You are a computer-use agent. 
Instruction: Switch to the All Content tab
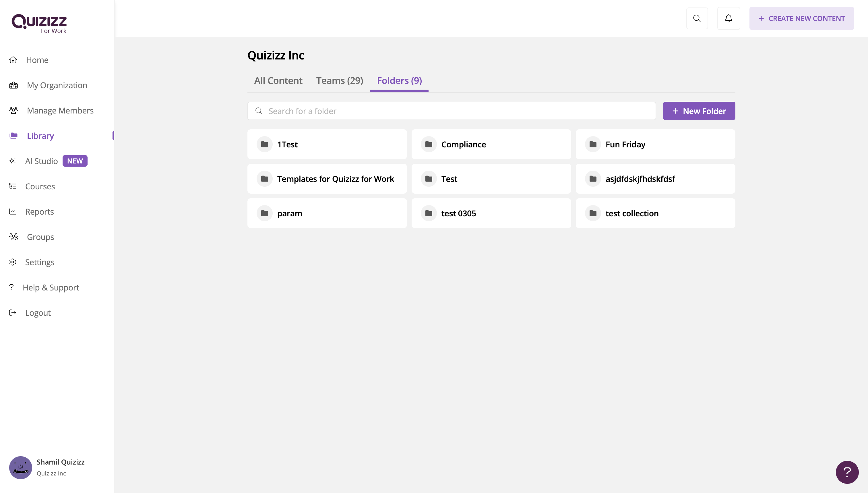(278, 80)
